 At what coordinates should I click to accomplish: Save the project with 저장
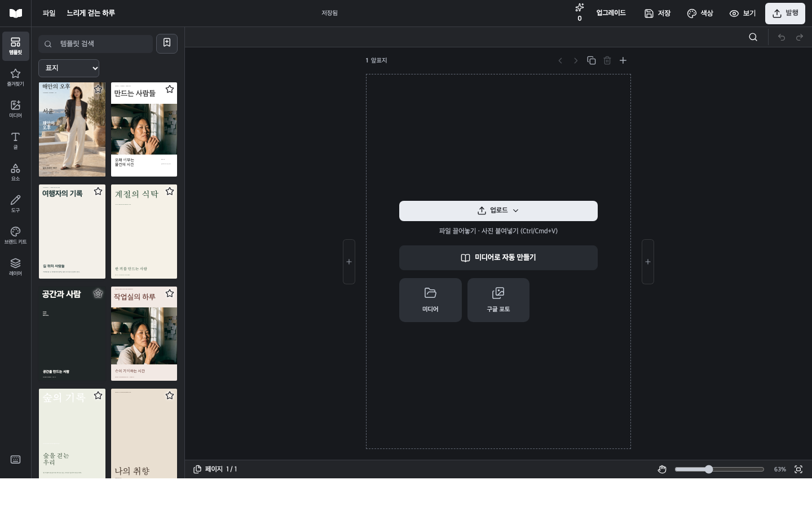click(657, 13)
